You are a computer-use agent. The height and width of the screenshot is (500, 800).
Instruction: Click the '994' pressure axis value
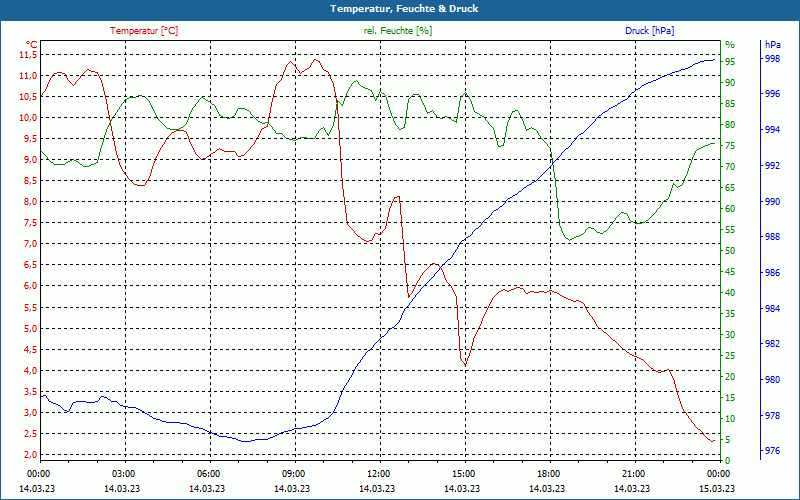[772, 130]
